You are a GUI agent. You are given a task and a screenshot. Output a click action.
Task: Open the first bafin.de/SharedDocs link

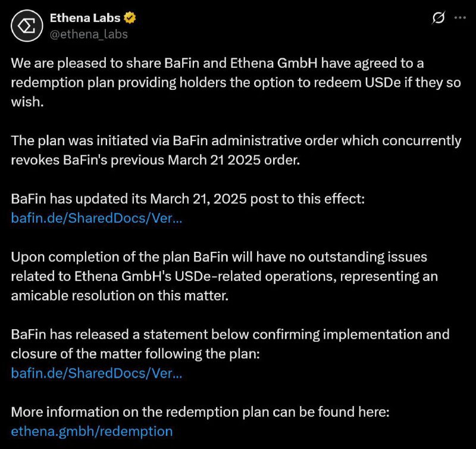click(x=96, y=218)
